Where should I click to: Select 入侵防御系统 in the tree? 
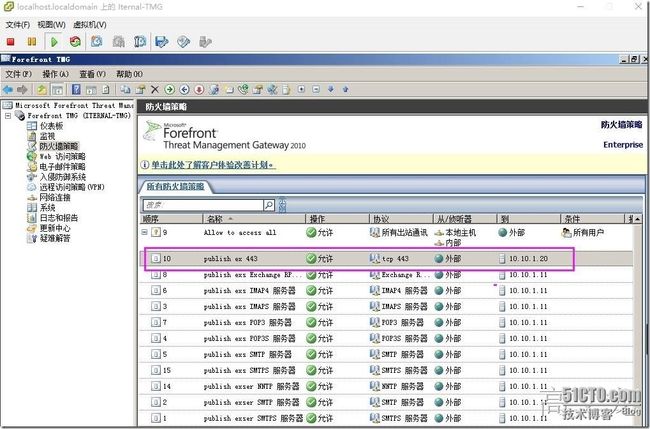tap(63, 177)
